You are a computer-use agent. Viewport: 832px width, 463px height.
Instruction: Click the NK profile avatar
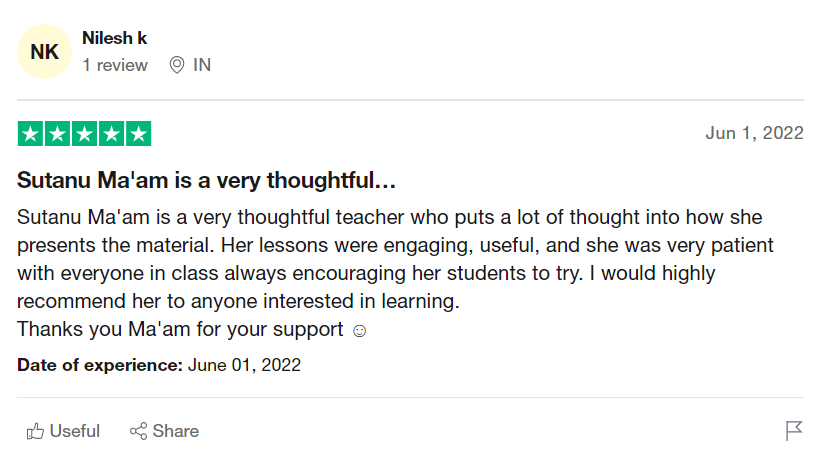(x=44, y=51)
